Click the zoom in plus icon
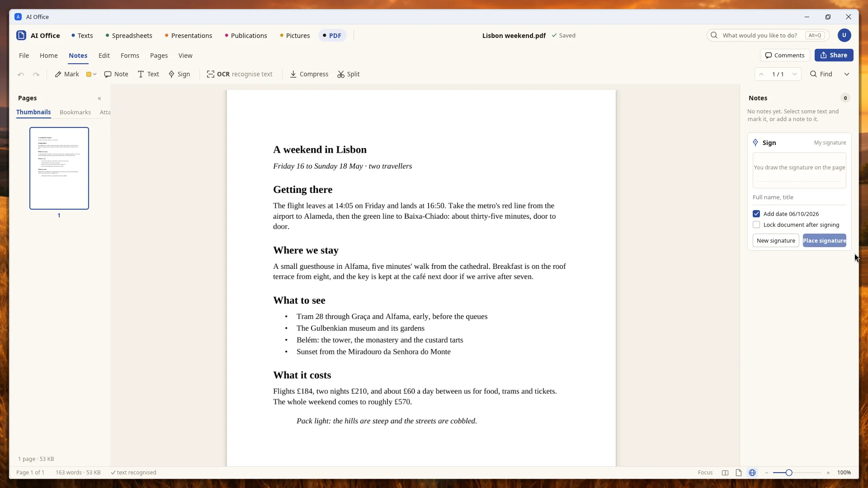Screen dimensions: 868x488 [x=828, y=473]
